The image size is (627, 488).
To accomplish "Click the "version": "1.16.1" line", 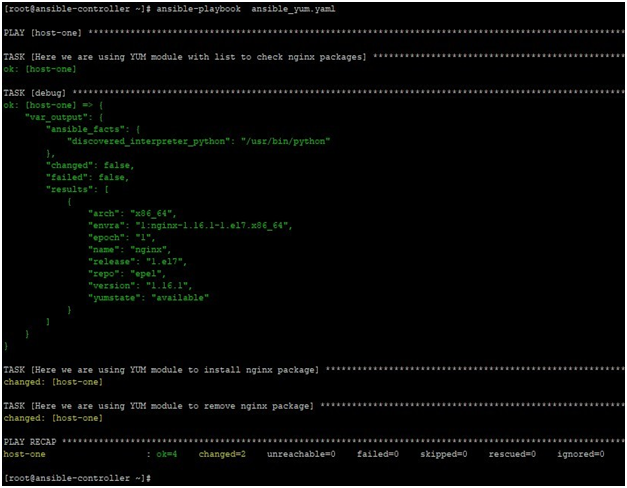I will point(140,286).
